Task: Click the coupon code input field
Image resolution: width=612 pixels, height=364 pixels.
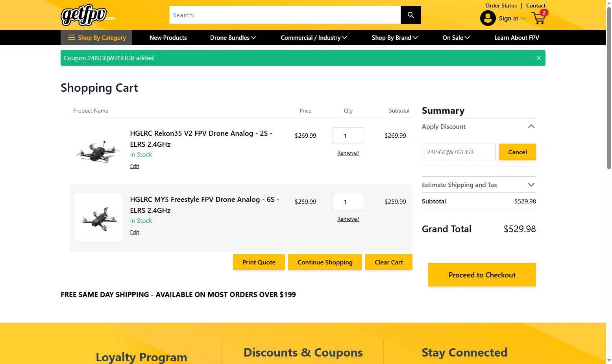Action: coord(459,152)
